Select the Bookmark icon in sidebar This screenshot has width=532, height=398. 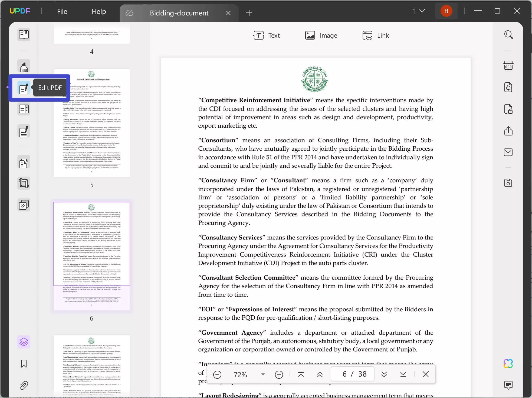click(x=24, y=364)
